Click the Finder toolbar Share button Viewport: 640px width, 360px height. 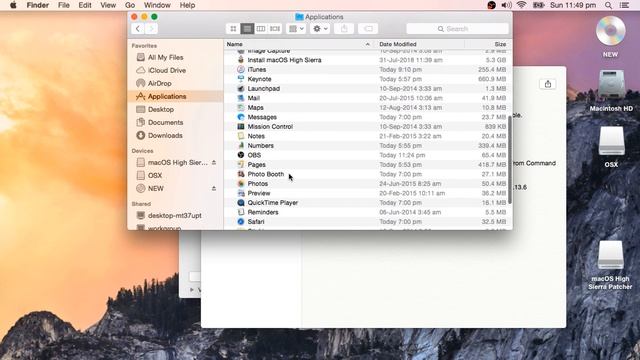pyautogui.click(x=344, y=29)
